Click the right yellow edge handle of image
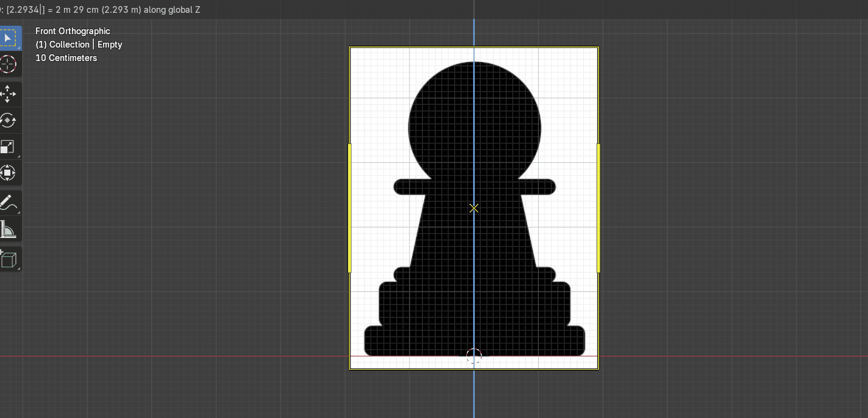868x418 pixels. tap(599, 207)
